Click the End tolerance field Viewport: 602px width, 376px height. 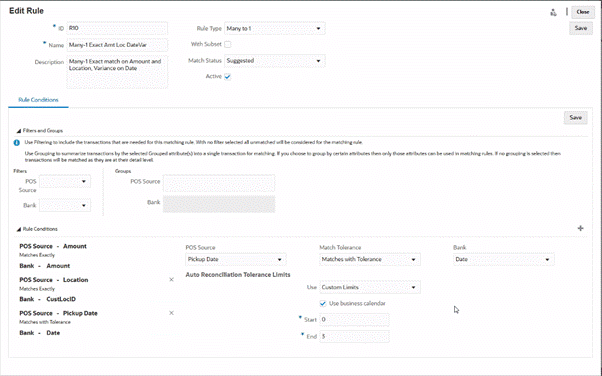coord(354,336)
